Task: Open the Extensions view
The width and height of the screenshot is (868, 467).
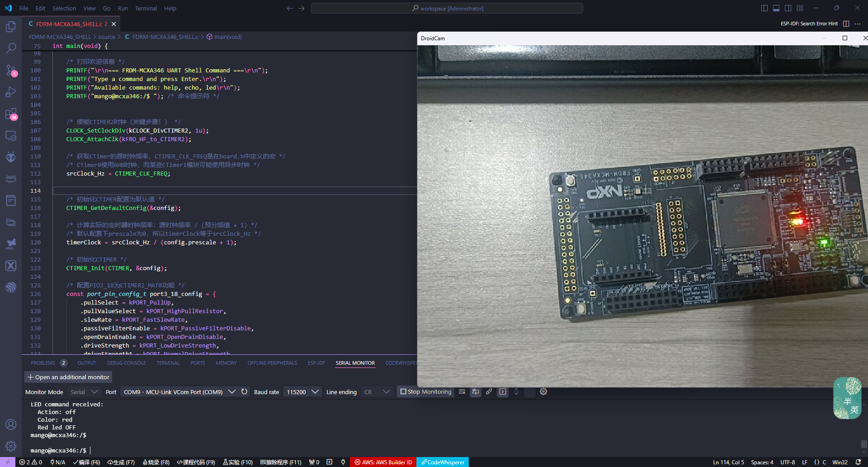Action: pyautogui.click(x=11, y=114)
